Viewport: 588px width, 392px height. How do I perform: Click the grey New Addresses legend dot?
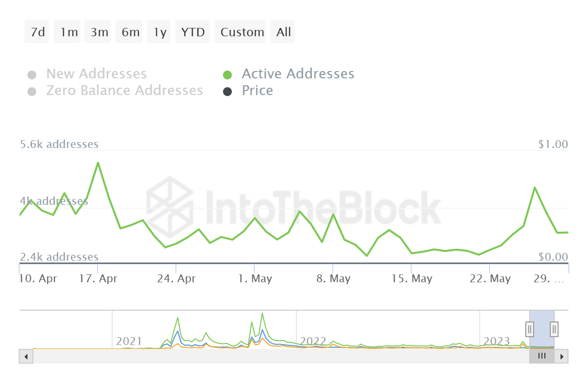pos(32,75)
